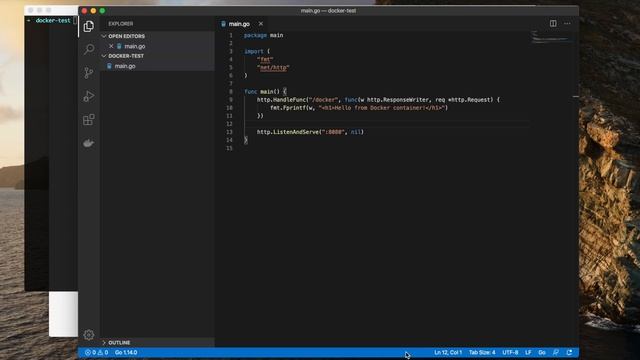Screen dimensions: 640x360
Task: Click fmt.Fprintf on line 10
Action: (x=286, y=108)
